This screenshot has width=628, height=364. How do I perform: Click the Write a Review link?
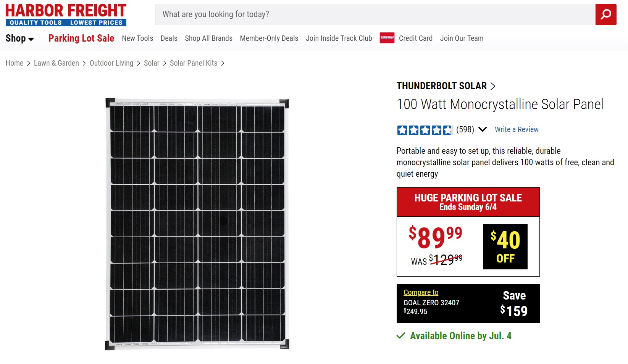click(517, 129)
